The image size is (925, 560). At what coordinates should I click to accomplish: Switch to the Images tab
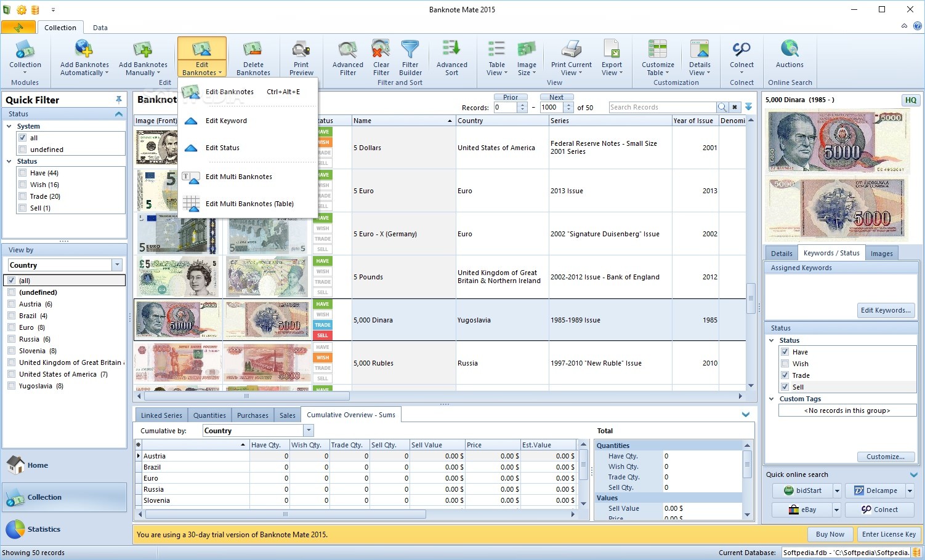[x=881, y=254]
